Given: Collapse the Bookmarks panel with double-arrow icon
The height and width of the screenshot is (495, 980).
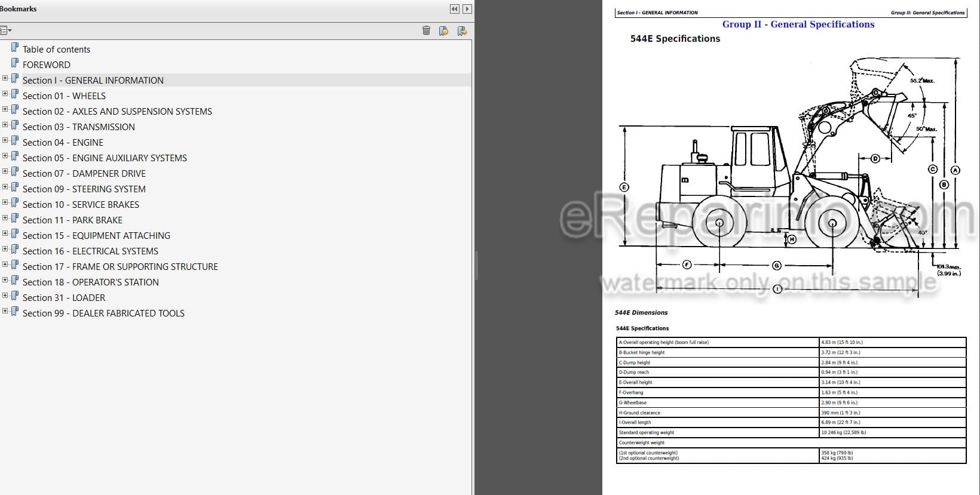Looking at the screenshot, I should click(x=455, y=9).
